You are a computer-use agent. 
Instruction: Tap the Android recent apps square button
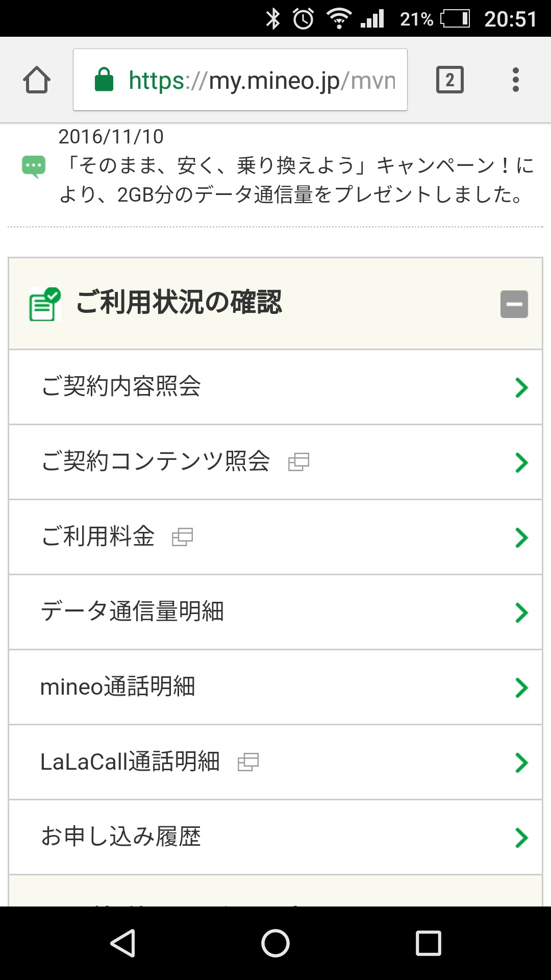tap(428, 943)
